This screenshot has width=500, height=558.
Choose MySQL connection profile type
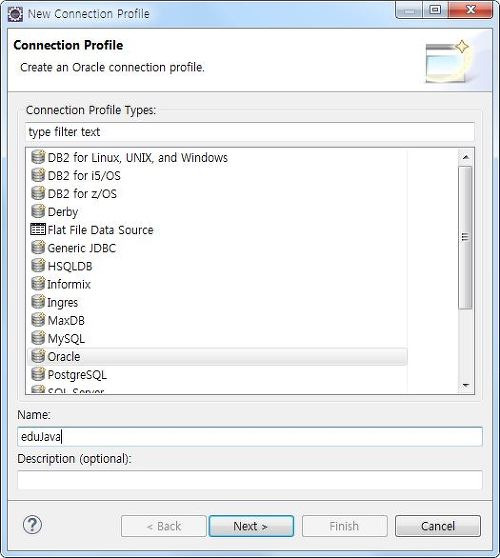[66, 339]
